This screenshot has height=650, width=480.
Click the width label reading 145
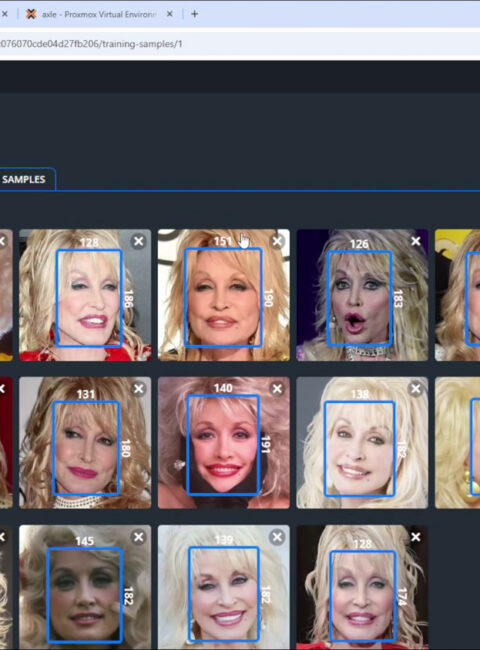pos(85,541)
